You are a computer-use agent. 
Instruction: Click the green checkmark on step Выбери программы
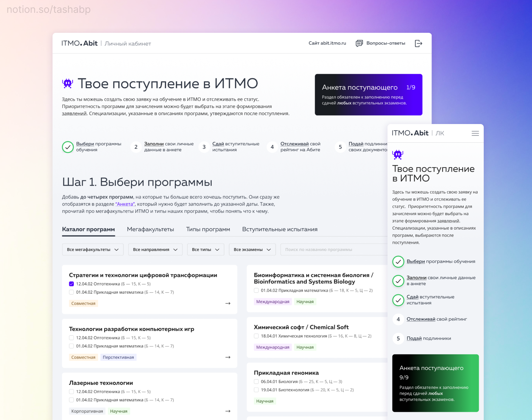(x=68, y=147)
